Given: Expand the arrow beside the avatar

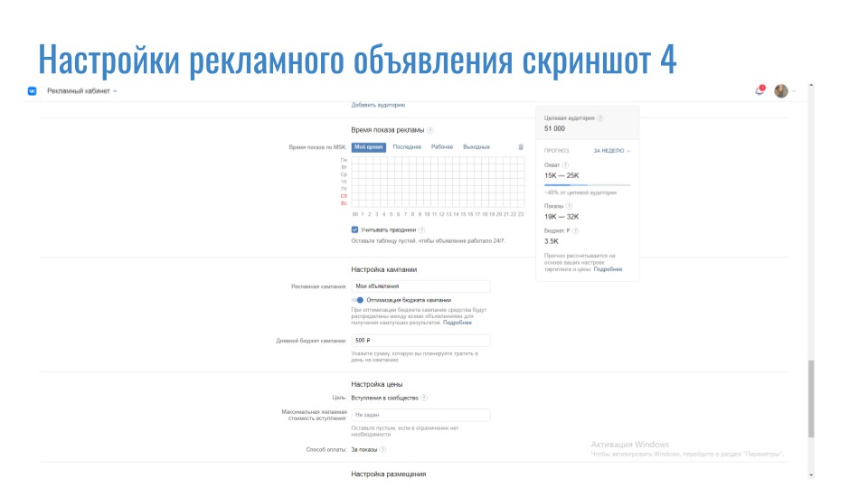Looking at the screenshot, I should pos(794,91).
